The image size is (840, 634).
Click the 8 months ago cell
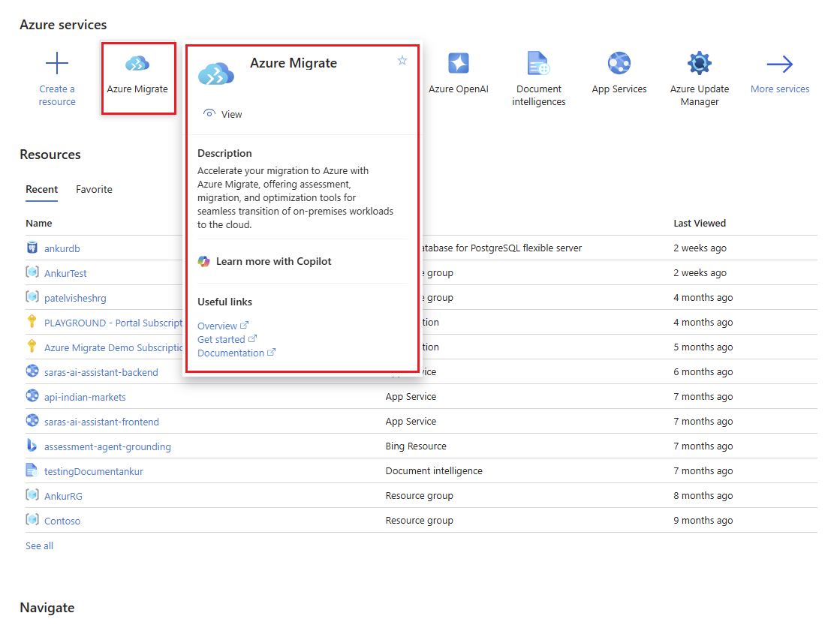[x=703, y=496]
